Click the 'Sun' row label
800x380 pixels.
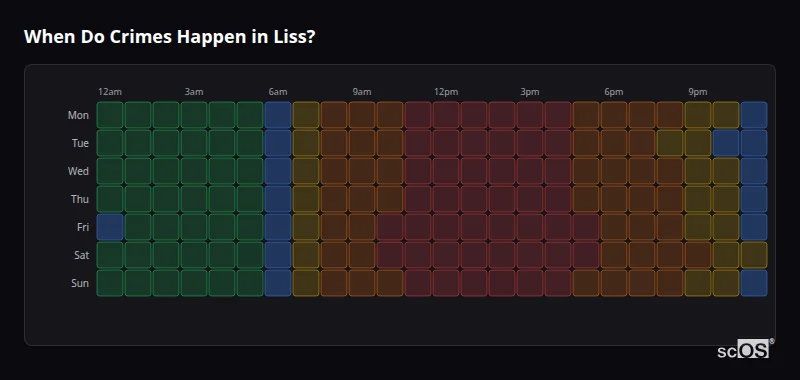(80, 284)
